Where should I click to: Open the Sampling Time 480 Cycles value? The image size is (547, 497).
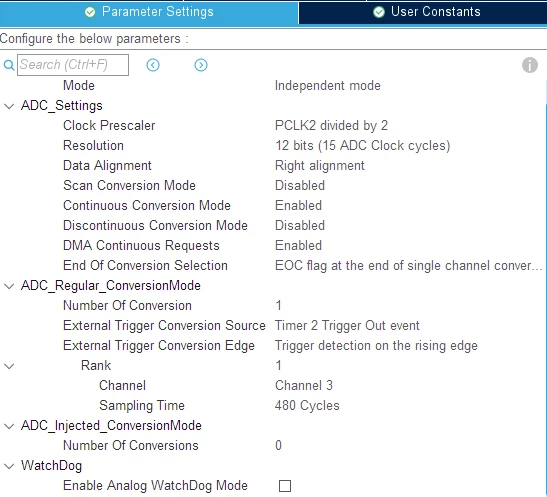(307, 405)
